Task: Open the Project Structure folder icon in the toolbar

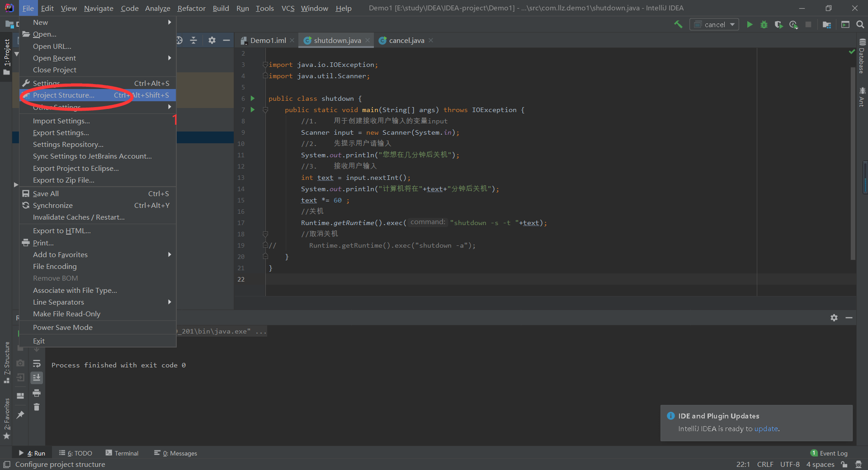Action: 827,24
